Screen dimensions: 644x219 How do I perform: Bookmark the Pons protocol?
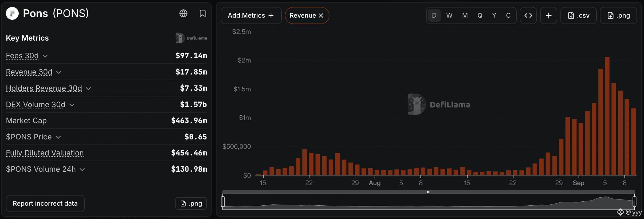click(203, 13)
